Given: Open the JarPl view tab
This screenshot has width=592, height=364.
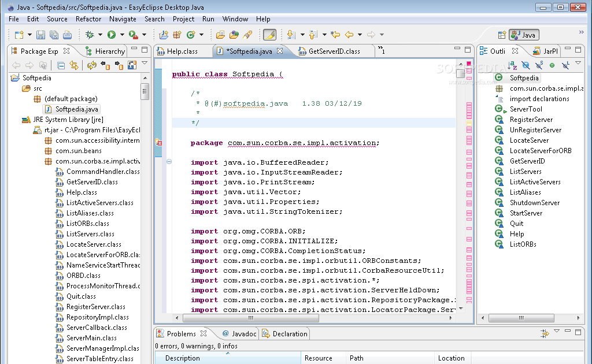Looking at the screenshot, I should pos(545,51).
